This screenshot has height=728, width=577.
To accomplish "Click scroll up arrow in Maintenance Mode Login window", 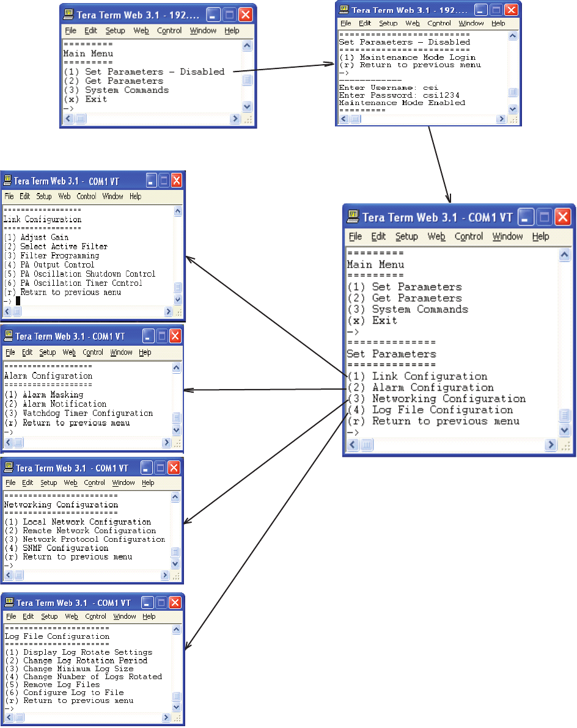I will 513,36.
